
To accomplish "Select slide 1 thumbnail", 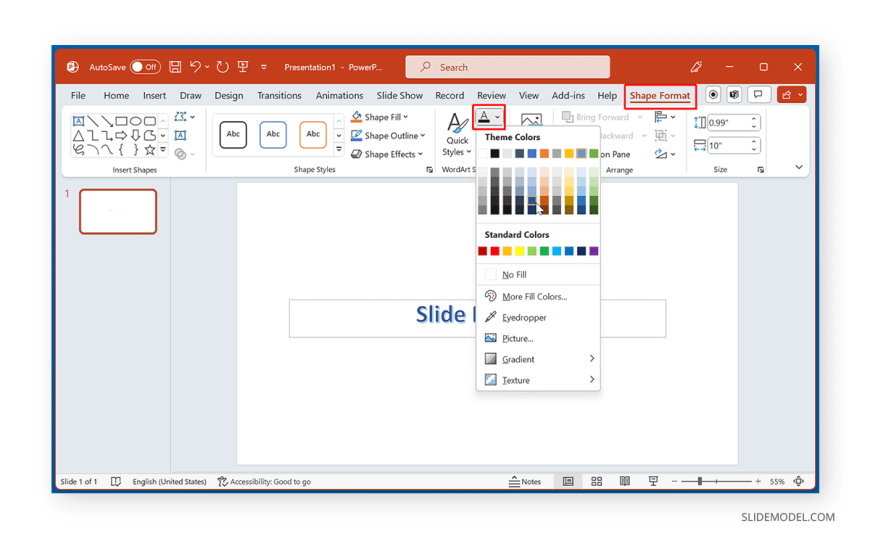I will click(118, 211).
